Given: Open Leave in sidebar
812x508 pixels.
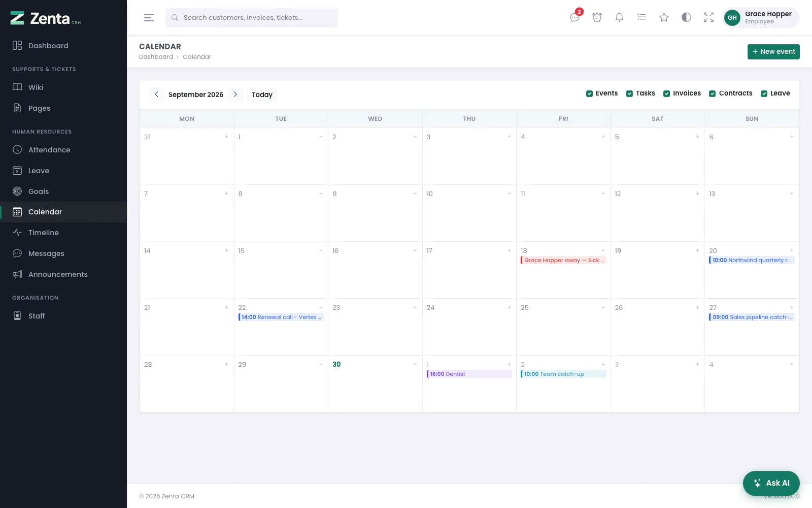Looking at the screenshot, I should point(63,171).
